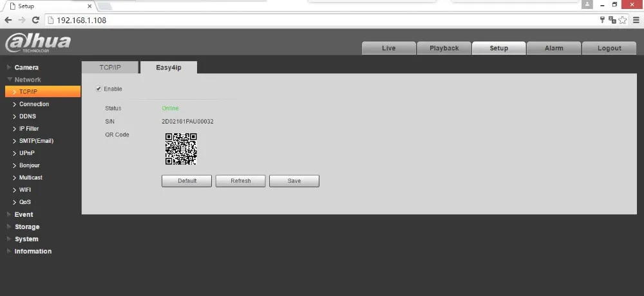
Task: Click the key icon for saved passwords
Action: (x=603, y=20)
